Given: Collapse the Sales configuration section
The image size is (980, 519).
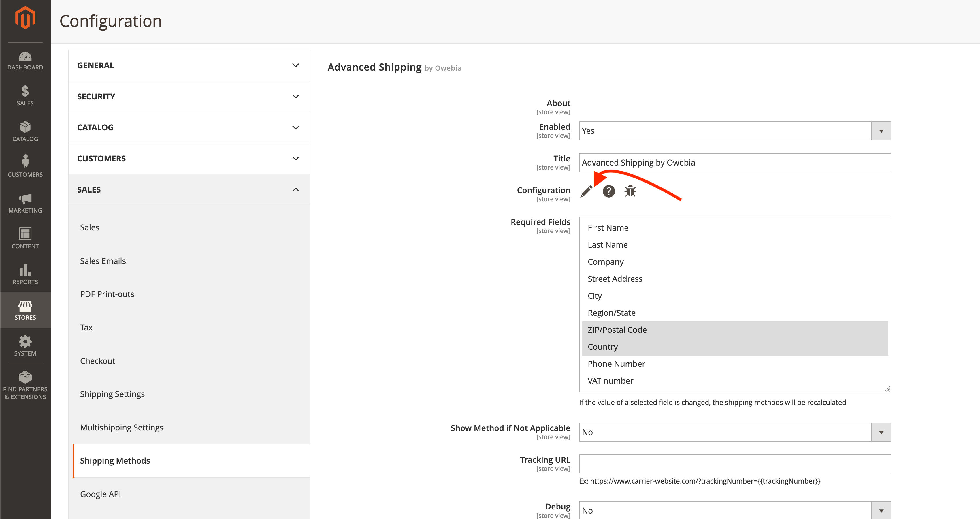Looking at the screenshot, I should (189, 189).
